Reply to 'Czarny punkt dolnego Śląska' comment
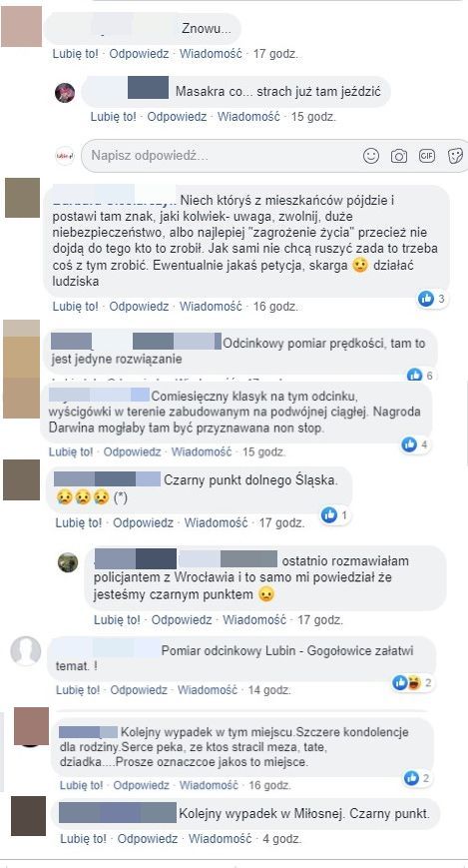Image resolution: width=468 pixels, height=868 pixels. click(x=144, y=522)
